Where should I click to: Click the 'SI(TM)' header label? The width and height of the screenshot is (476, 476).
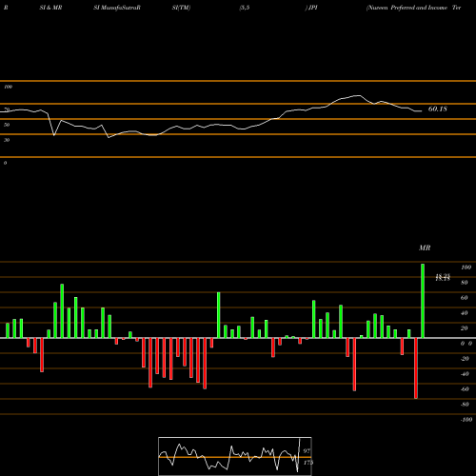(181, 8)
